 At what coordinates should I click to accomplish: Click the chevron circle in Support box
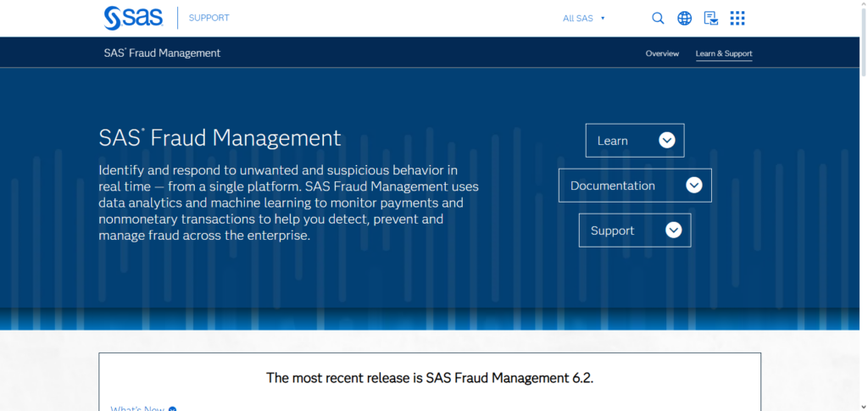point(674,230)
